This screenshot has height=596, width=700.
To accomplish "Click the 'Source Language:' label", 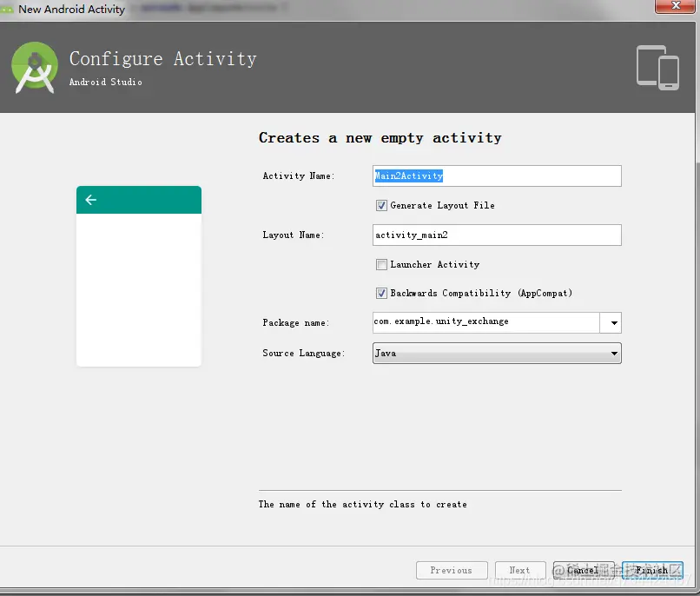I will pyautogui.click(x=304, y=353).
